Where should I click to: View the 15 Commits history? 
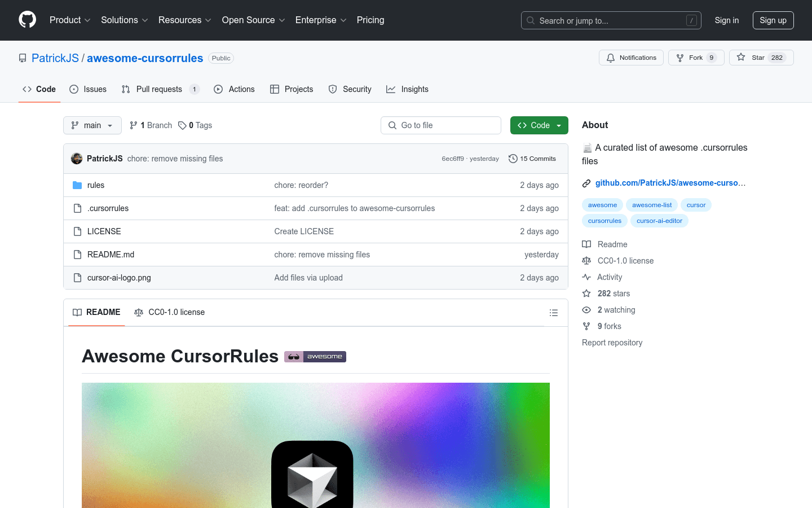(x=532, y=159)
